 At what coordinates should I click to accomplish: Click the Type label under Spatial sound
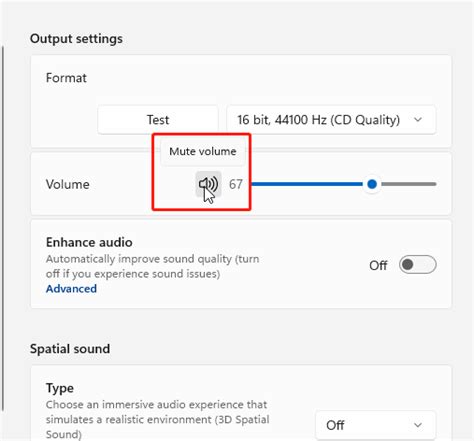60,388
